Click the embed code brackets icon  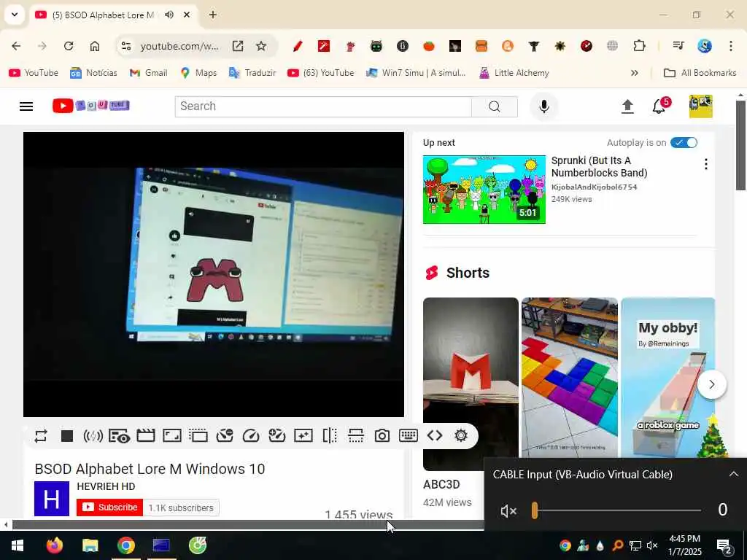pyautogui.click(x=435, y=436)
